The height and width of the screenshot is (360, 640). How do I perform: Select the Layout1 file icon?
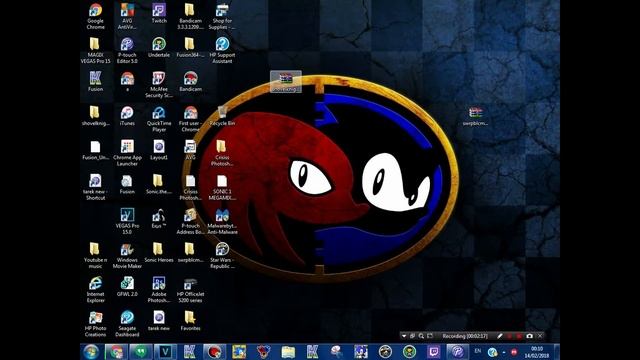159,150
